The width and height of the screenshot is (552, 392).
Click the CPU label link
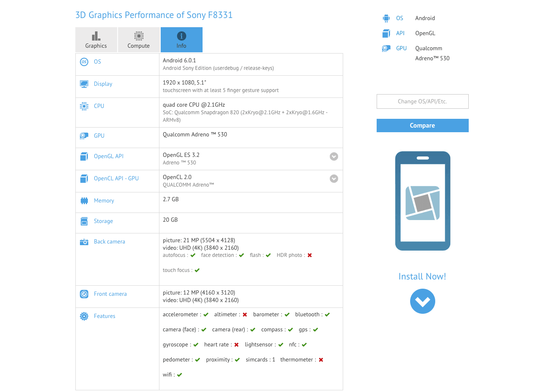point(99,106)
